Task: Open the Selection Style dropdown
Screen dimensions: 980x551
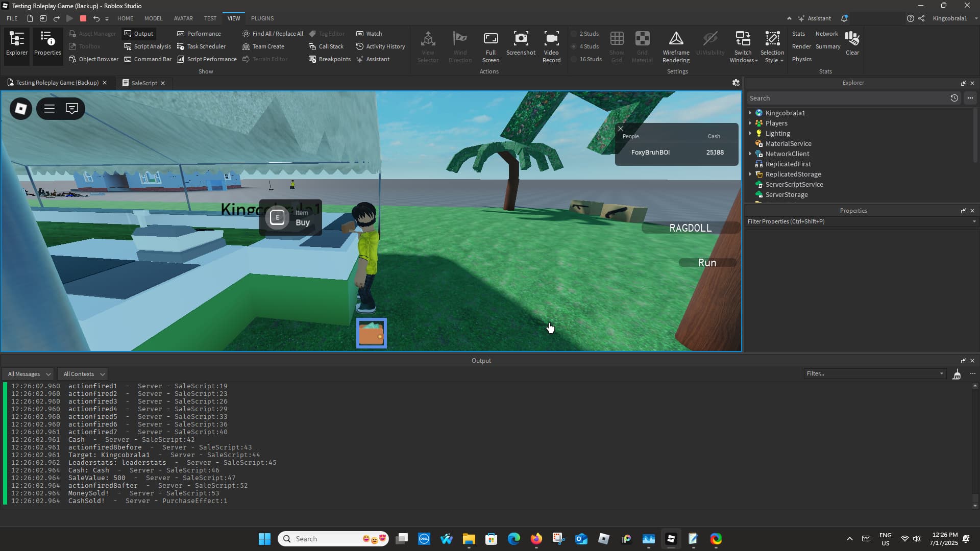Action: click(x=773, y=46)
